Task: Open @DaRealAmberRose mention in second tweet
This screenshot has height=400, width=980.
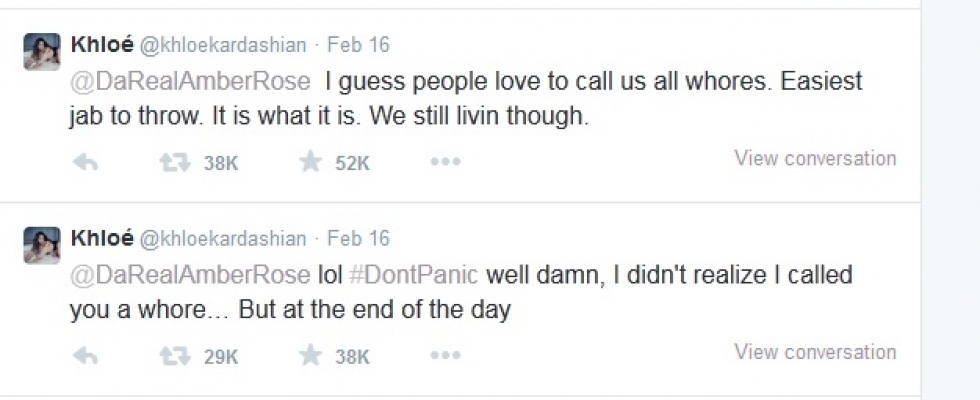Action: click(190, 276)
